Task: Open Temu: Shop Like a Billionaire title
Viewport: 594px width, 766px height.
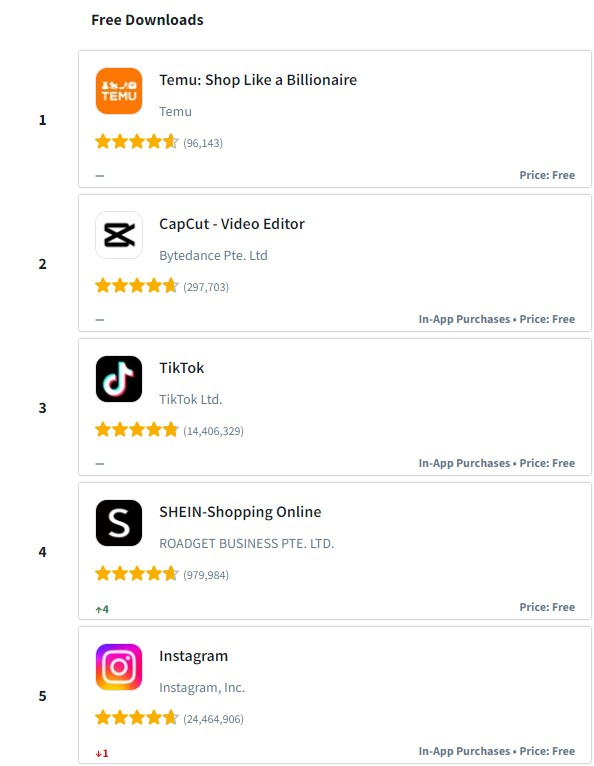Action: coord(258,80)
